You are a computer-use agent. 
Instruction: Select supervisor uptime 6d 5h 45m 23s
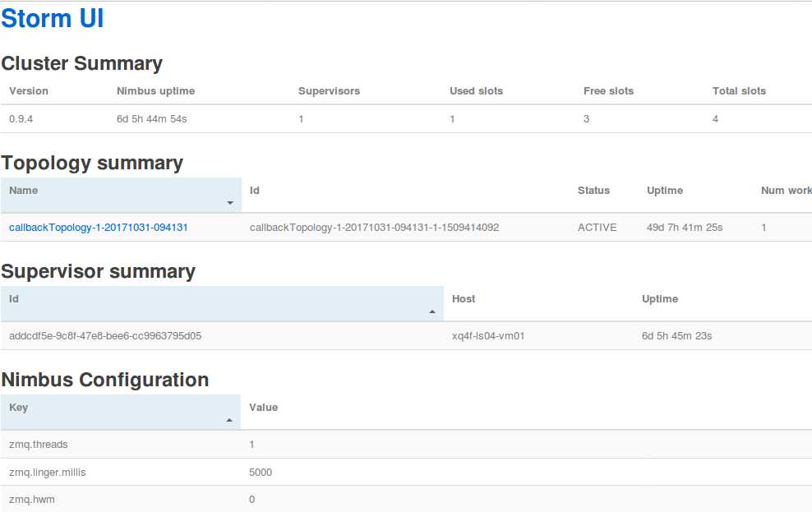[677, 336]
